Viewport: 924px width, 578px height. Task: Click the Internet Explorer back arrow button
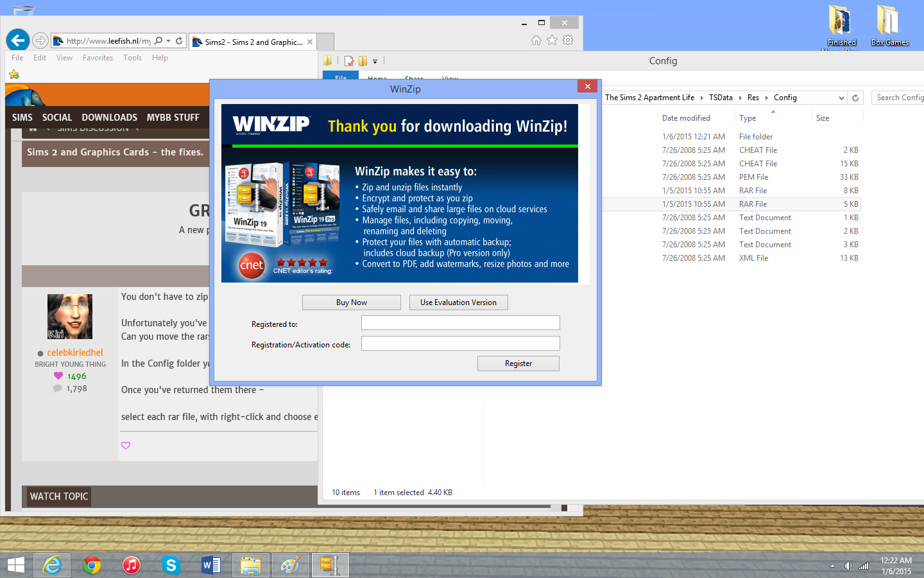[18, 40]
